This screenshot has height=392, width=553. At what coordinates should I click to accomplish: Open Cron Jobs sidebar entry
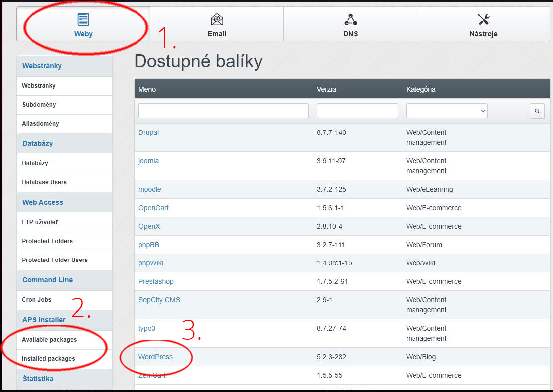[37, 300]
